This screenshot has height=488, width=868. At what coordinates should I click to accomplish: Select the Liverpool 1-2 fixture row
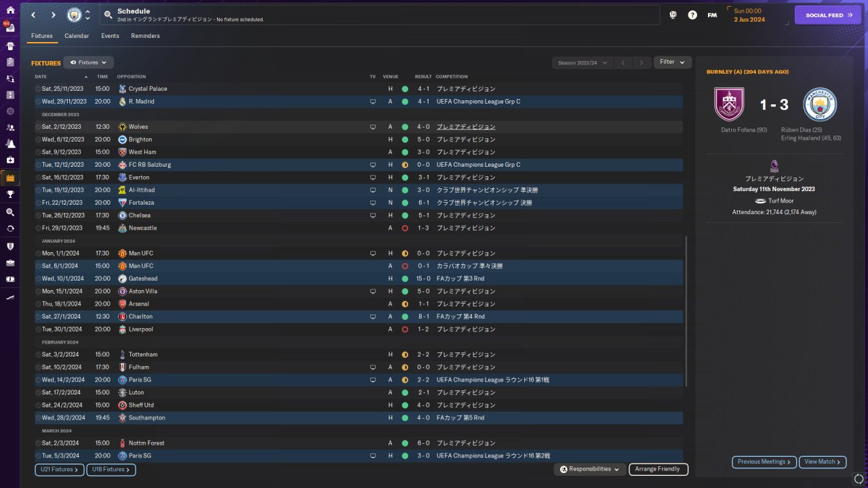click(x=358, y=329)
